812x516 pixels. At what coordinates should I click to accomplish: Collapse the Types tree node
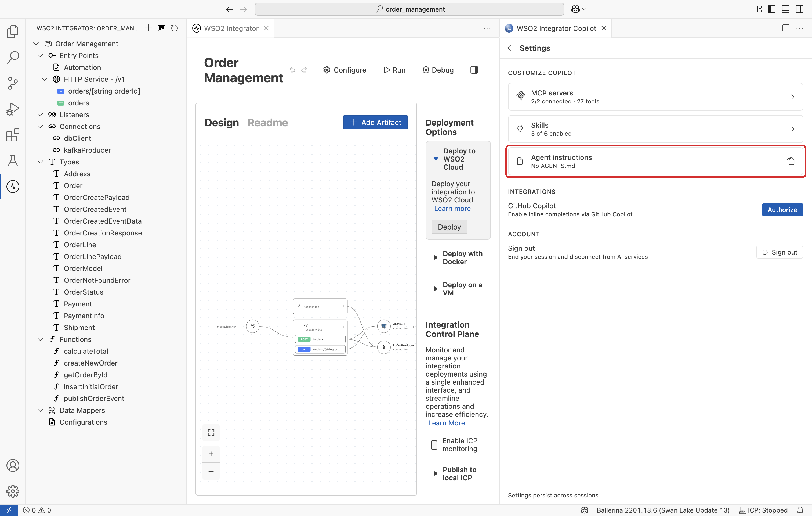coord(41,162)
